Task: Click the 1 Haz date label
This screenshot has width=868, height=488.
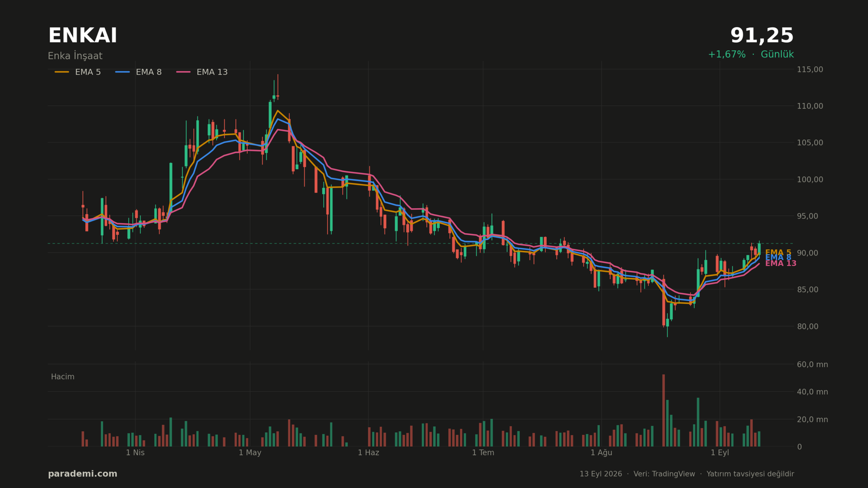Action: (x=368, y=453)
